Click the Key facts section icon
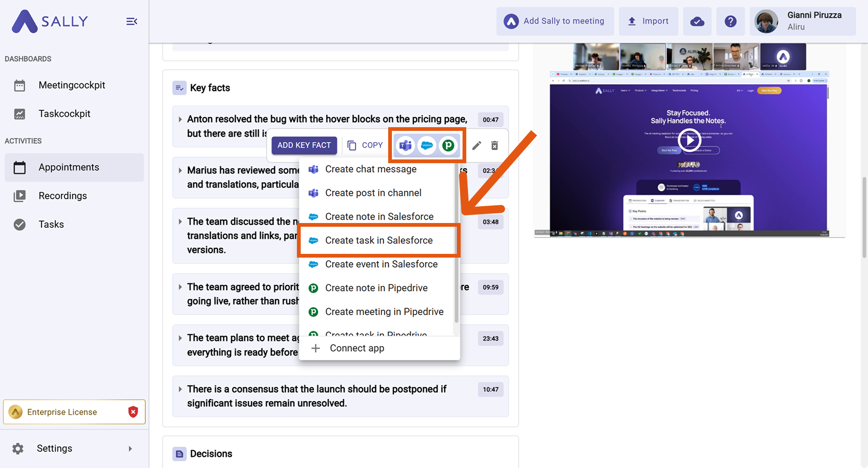This screenshot has height=468, width=868. click(x=179, y=88)
